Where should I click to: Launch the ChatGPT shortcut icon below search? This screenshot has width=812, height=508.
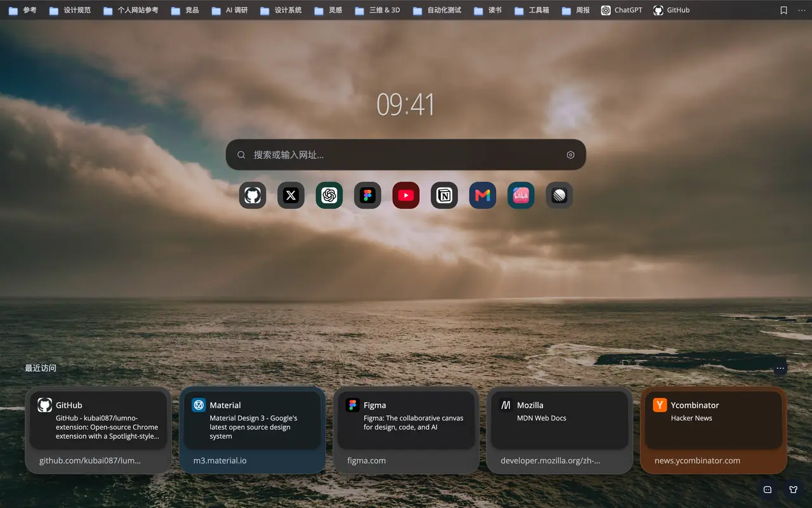coord(329,196)
